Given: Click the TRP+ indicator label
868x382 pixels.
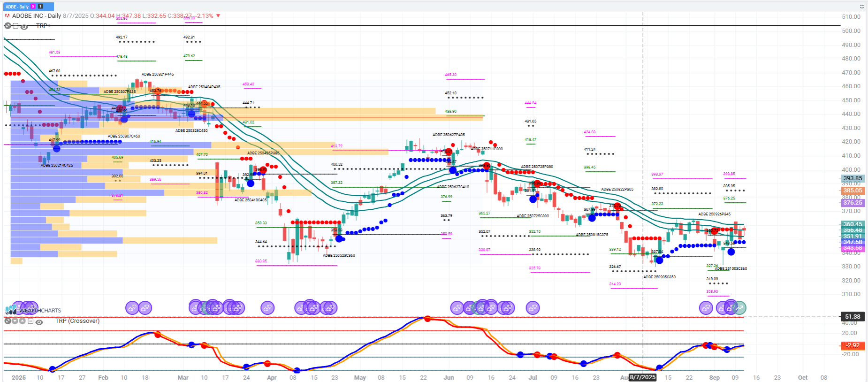Looking at the screenshot, I should click(43, 26).
